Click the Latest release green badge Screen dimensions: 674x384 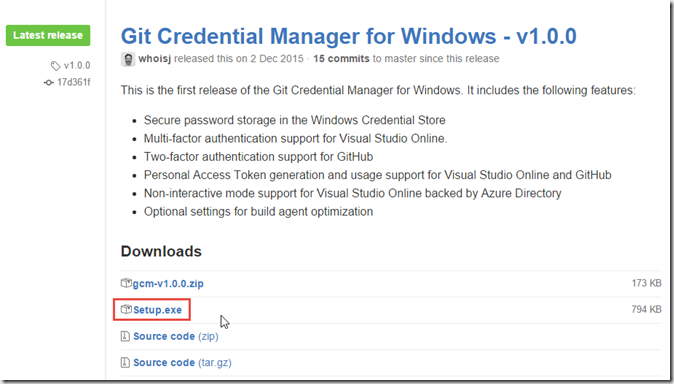(48, 35)
